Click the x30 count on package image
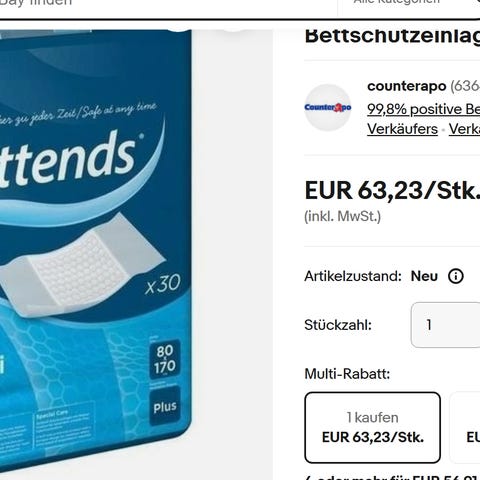Viewport: 480px width, 480px height. [x=163, y=284]
